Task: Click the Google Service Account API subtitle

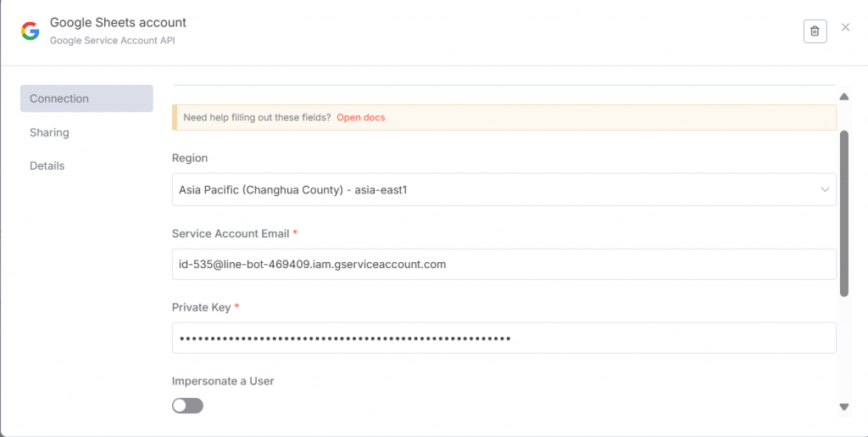Action: tap(113, 41)
